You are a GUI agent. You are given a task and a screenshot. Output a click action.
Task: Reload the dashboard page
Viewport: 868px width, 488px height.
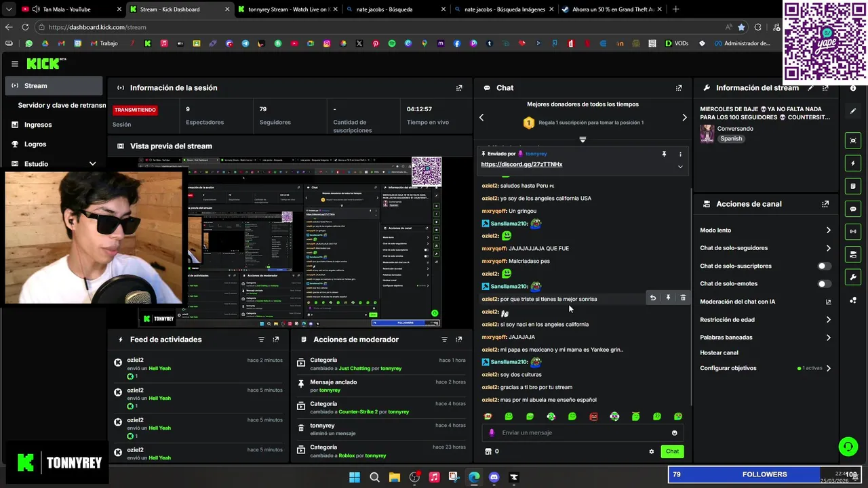point(25,27)
